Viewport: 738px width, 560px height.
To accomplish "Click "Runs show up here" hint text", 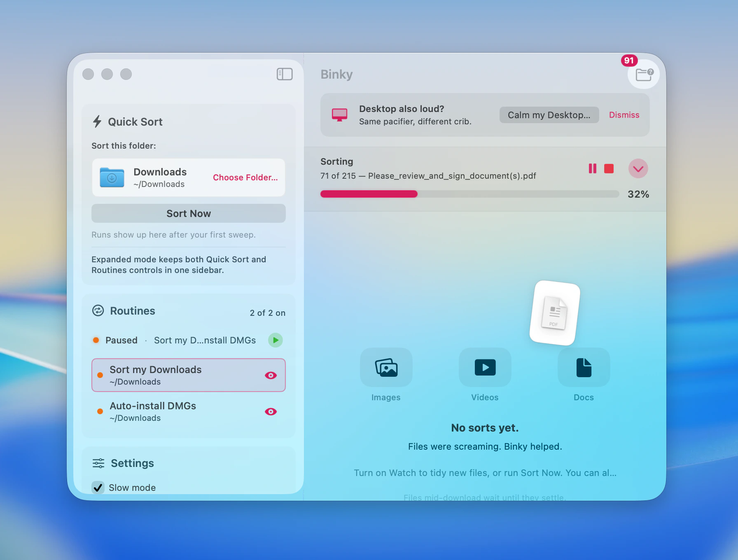I will point(173,235).
